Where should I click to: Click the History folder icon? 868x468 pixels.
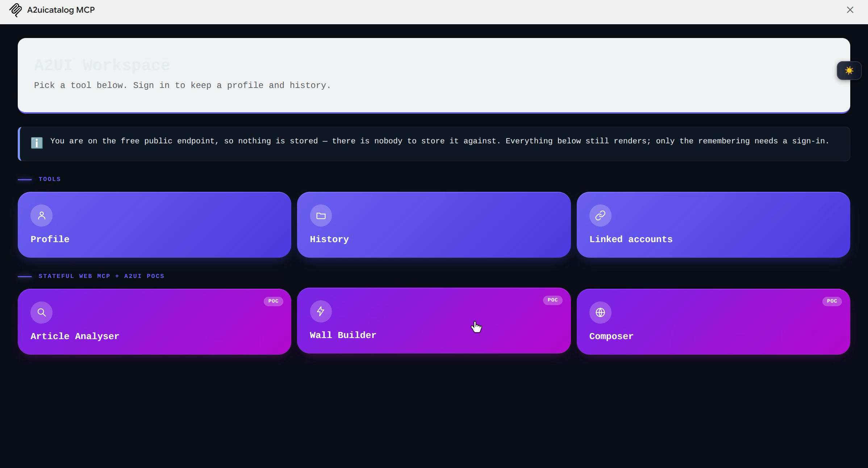click(x=321, y=216)
